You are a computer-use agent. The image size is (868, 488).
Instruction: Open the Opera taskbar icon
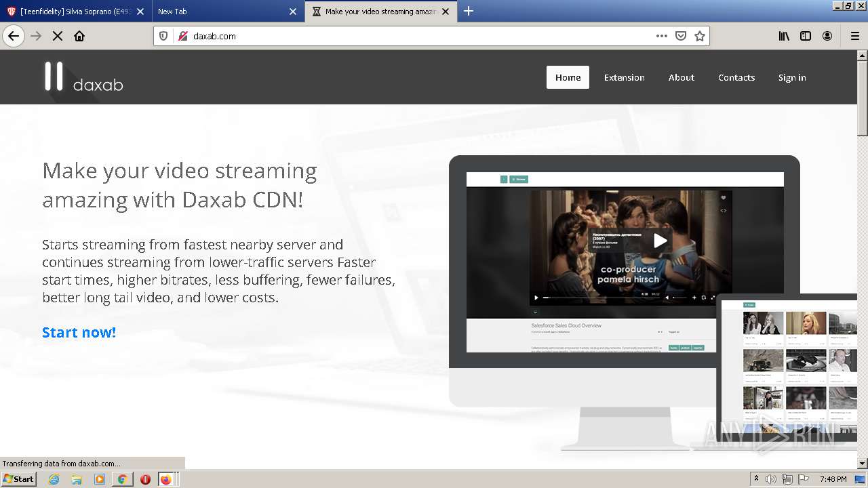[x=145, y=479]
